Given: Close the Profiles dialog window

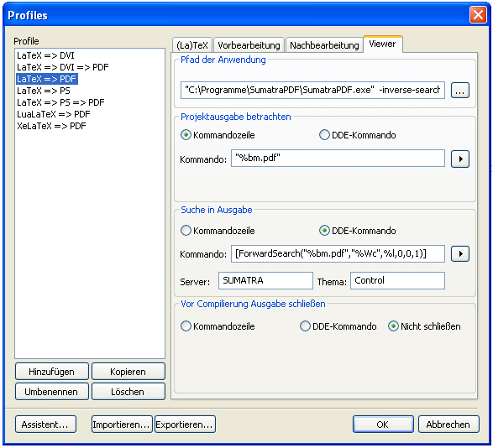Looking at the screenshot, I should 478,15.
